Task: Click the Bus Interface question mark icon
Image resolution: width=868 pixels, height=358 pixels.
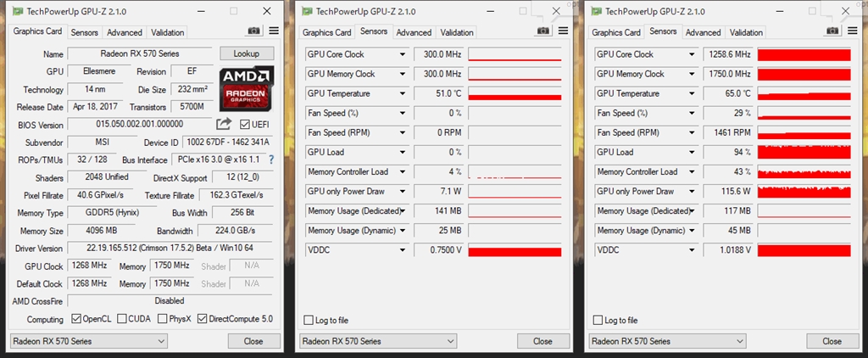Action: [271, 159]
